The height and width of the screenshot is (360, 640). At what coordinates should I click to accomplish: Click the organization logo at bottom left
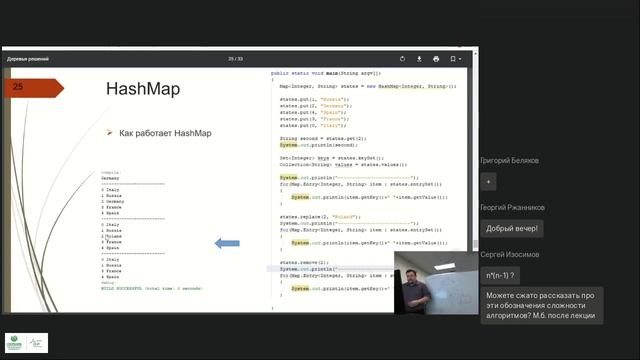tap(27, 343)
